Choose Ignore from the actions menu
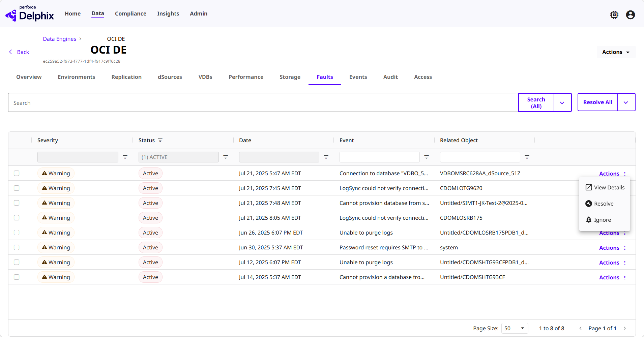Viewport: 644px width, 337px height. (x=605, y=220)
